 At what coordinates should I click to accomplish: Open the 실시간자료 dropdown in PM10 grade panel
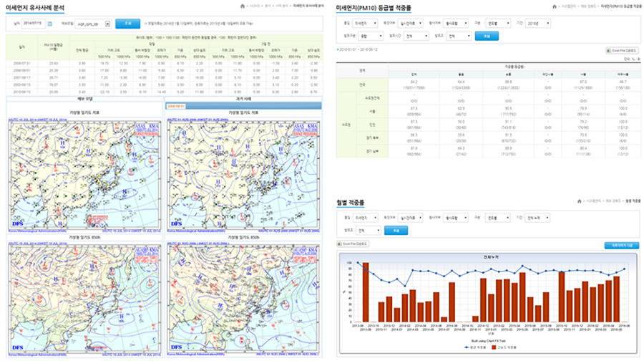[x=410, y=24]
